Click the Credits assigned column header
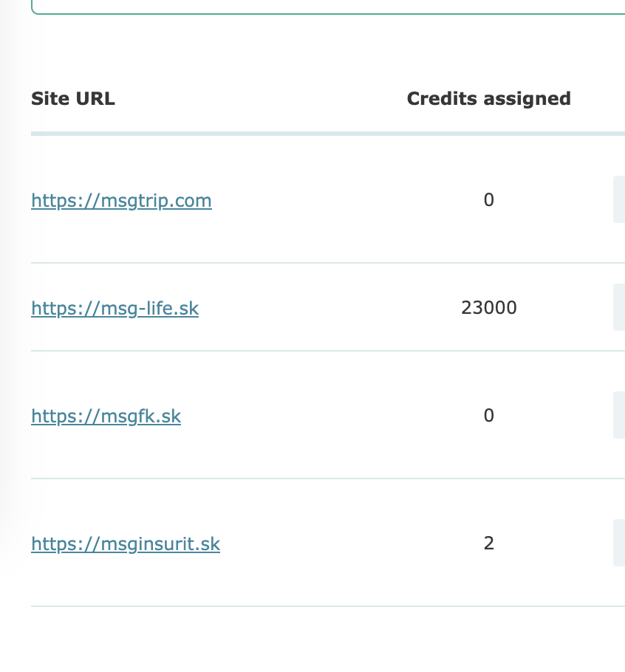This screenshot has height=672, width=625. coord(488,99)
